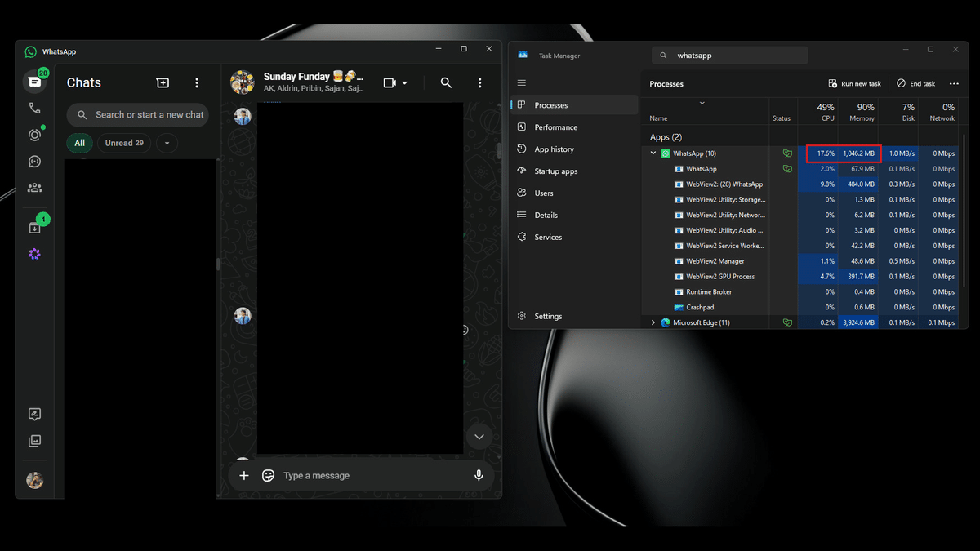This screenshot has width=980, height=551.
Task: Switch to the Performance page
Action: coord(575,127)
